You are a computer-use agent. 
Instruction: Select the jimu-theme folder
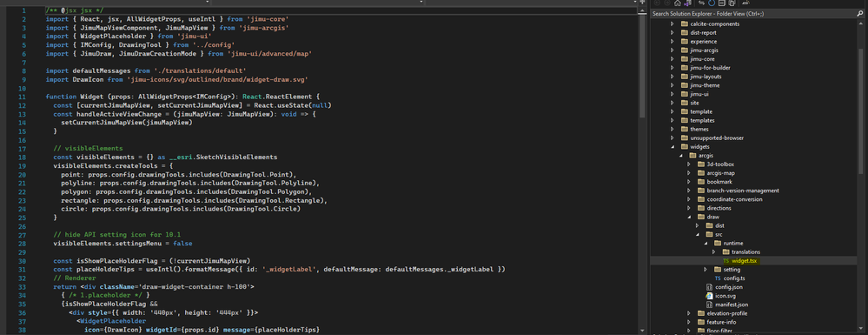pos(705,85)
